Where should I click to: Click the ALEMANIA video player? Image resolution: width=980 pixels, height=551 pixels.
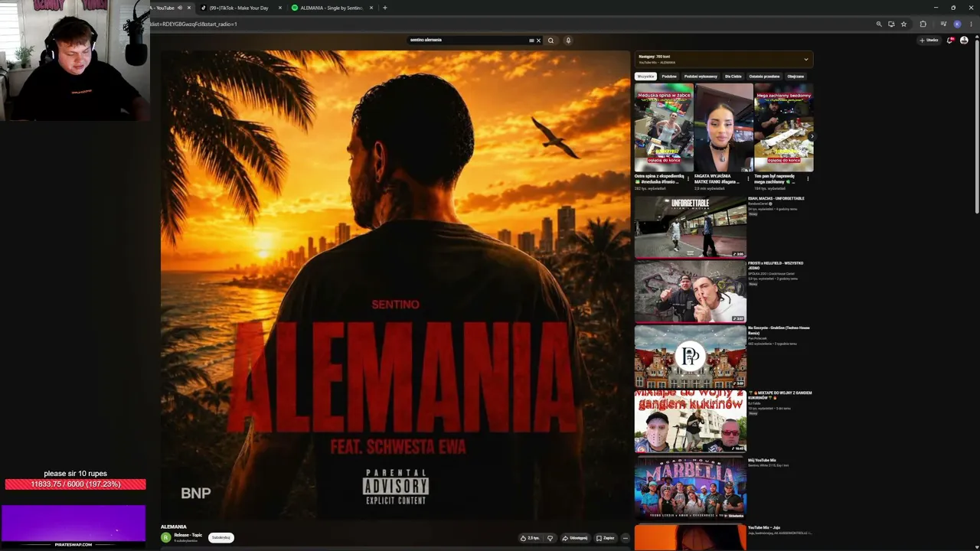coord(395,285)
